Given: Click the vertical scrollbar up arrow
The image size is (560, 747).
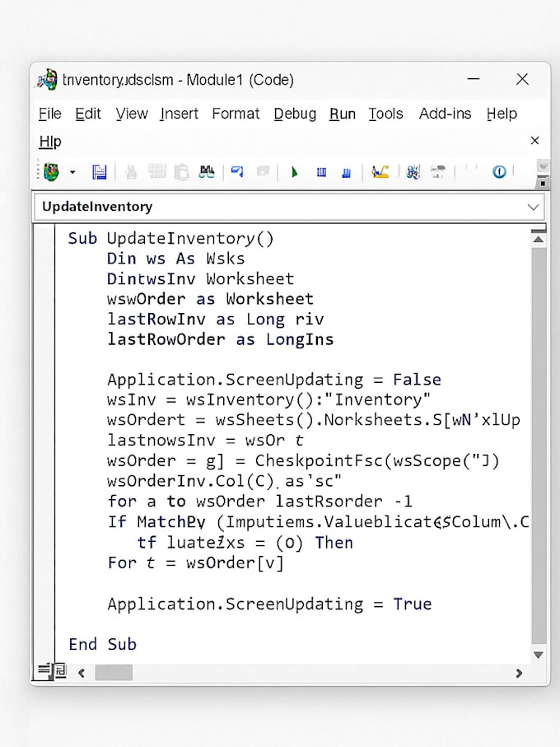Looking at the screenshot, I should pyautogui.click(x=539, y=240).
